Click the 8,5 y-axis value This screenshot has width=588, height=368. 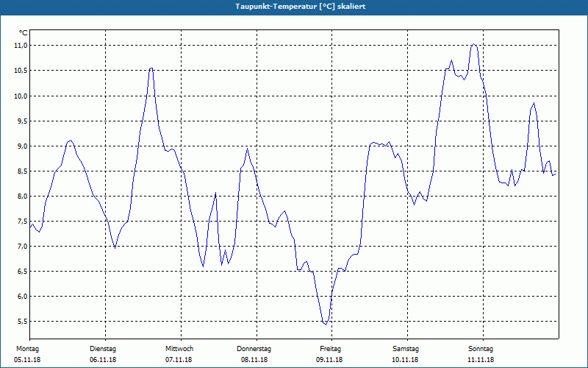point(23,171)
